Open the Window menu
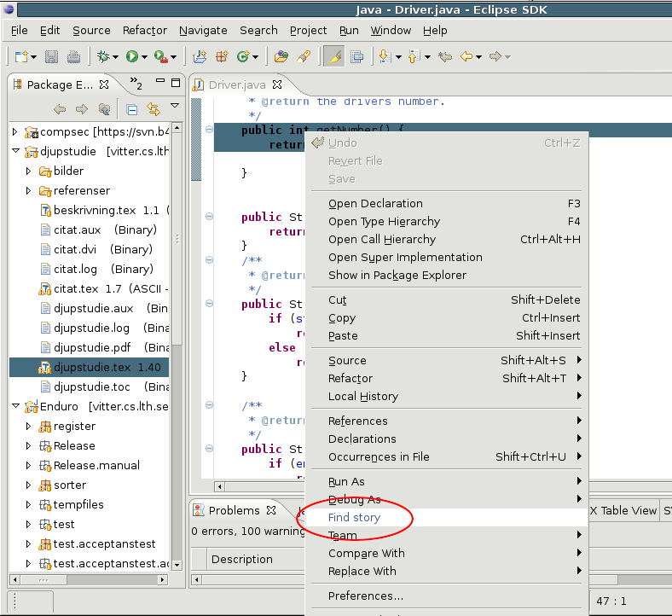Screen dimensions: 672x616 tap(391, 31)
